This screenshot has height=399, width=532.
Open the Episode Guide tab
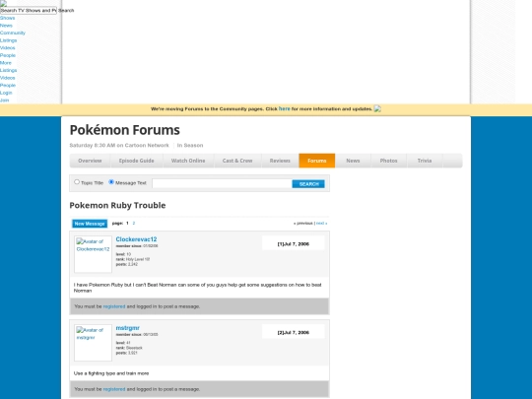pyautogui.click(x=136, y=161)
